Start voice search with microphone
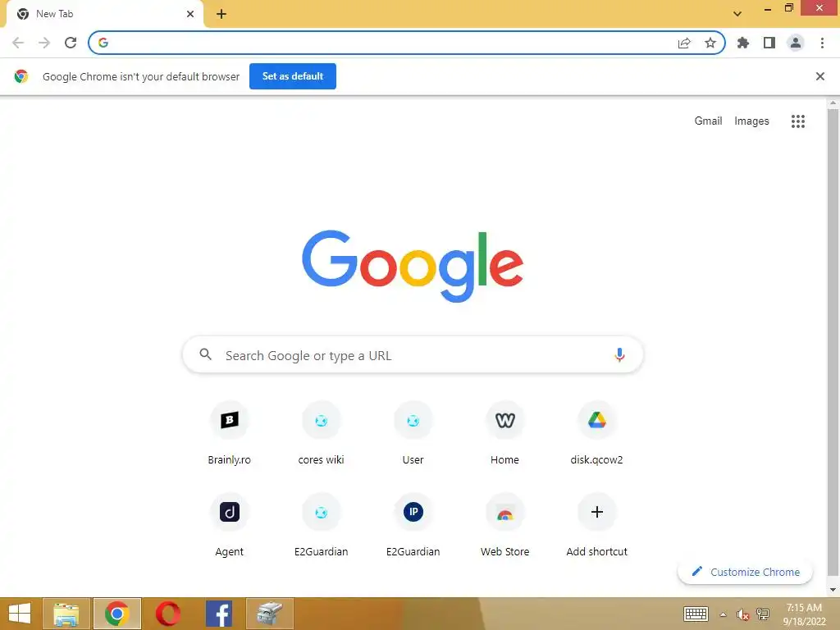This screenshot has width=840, height=630. pos(619,354)
